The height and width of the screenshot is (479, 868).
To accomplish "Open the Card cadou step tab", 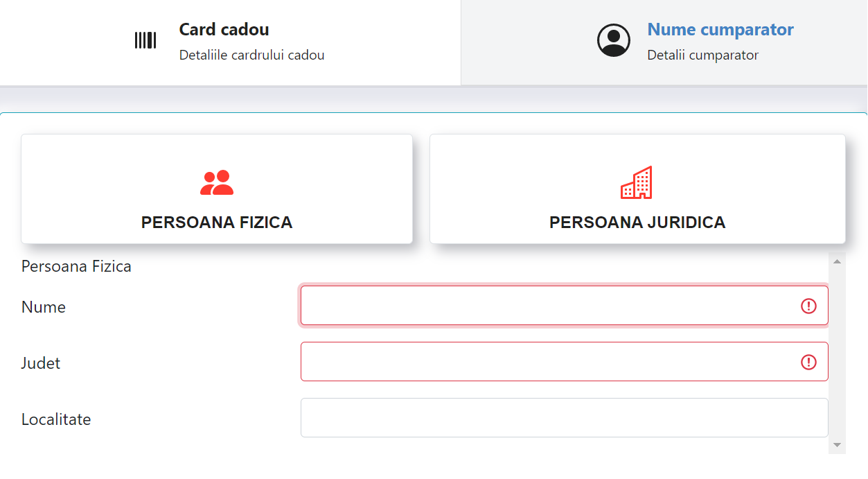I will click(x=230, y=42).
